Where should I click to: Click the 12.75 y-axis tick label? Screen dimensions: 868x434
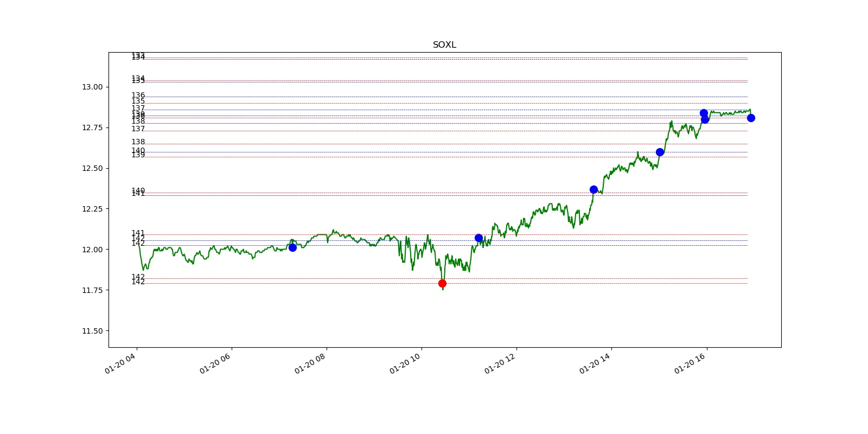click(92, 127)
